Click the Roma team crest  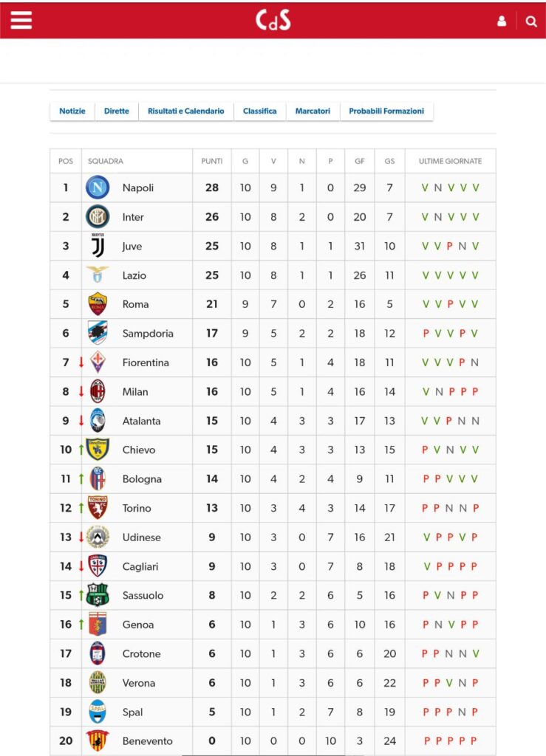(98, 303)
